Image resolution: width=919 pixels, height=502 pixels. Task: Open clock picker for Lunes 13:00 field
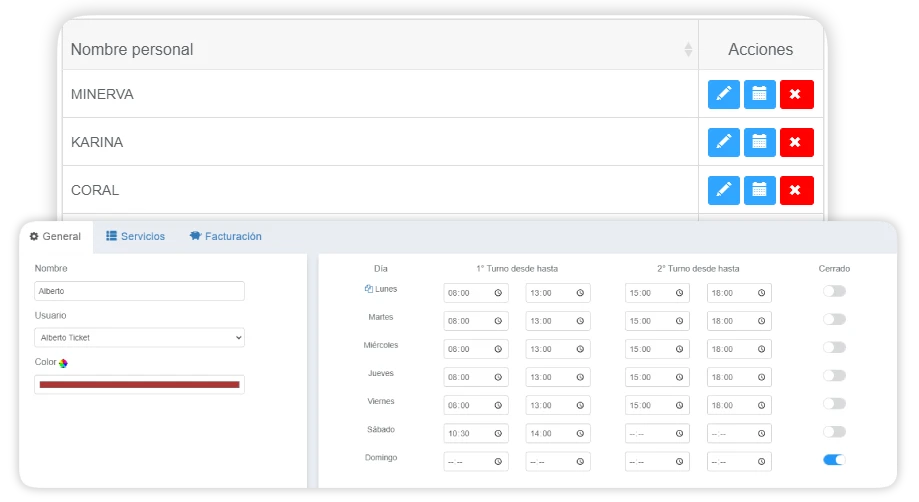tap(580, 293)
